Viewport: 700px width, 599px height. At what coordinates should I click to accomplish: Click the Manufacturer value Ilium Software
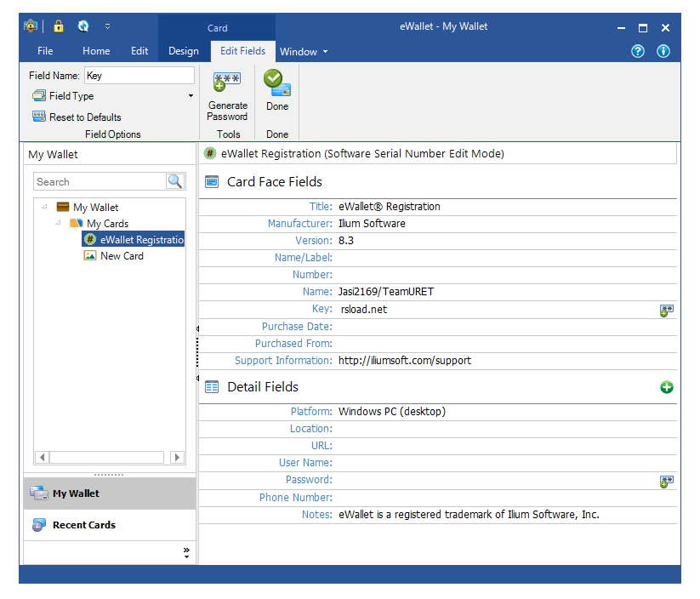(372, 223)
